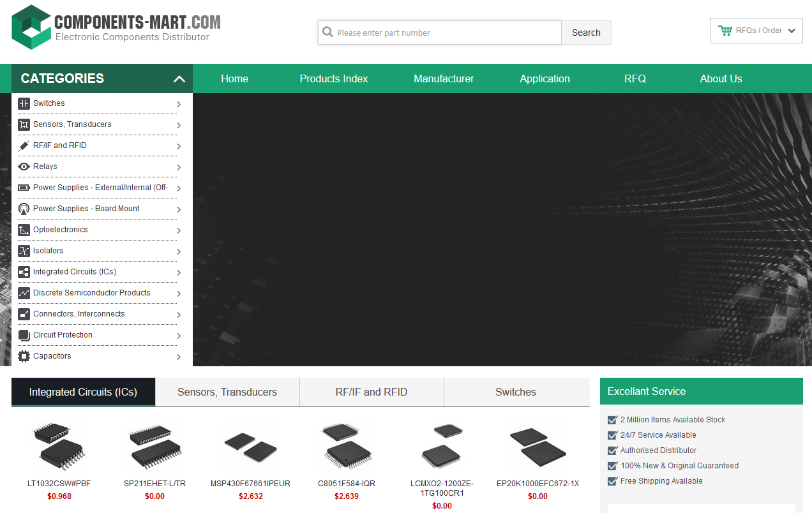Open the Manufacturer menu item
Image resolution: width=812 pixels, height=513 pixels.
pyautogui.click(x=444, y=78)
